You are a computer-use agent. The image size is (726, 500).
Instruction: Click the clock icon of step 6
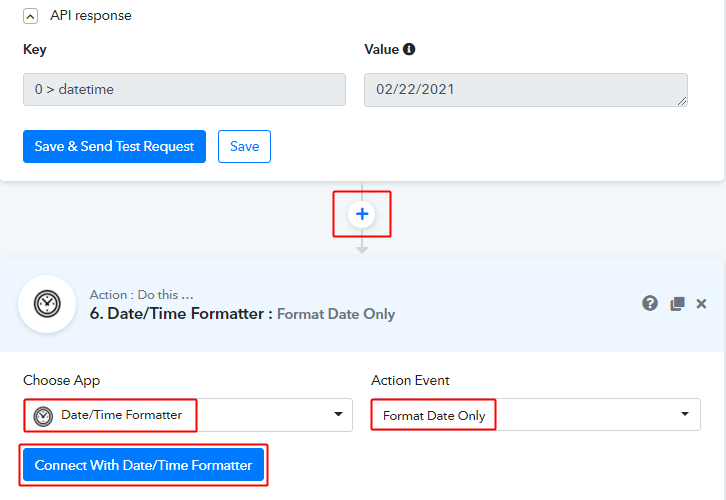[x=47, y=304]
